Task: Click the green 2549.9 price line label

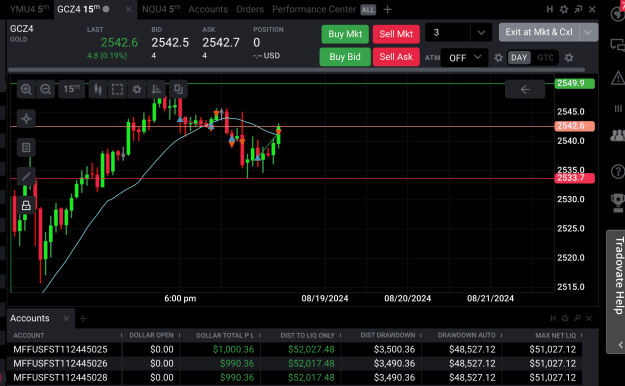Action: click(x=574, y=83)
